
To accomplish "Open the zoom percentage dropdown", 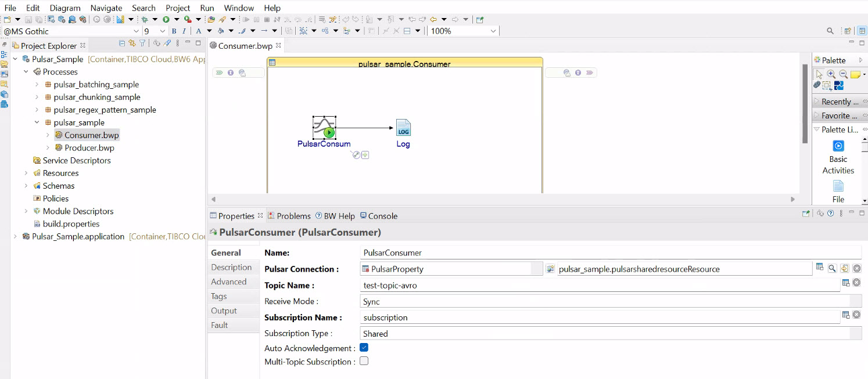I will (x=493, y=31).
